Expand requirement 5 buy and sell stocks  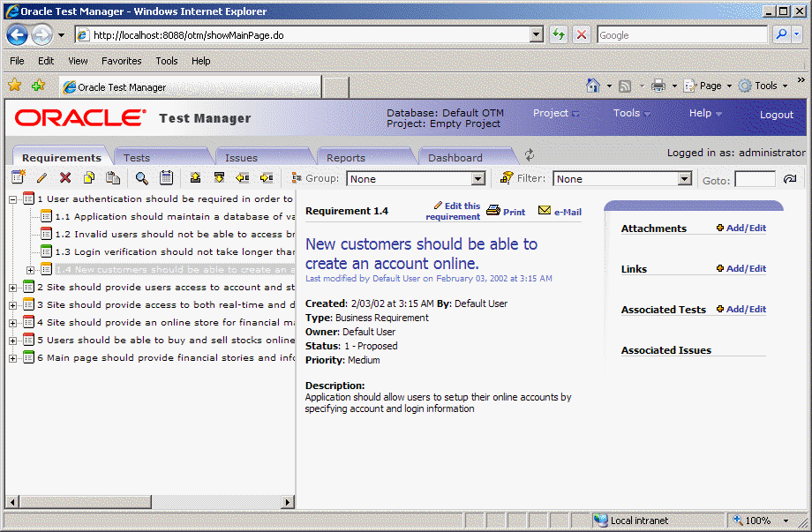13,341
